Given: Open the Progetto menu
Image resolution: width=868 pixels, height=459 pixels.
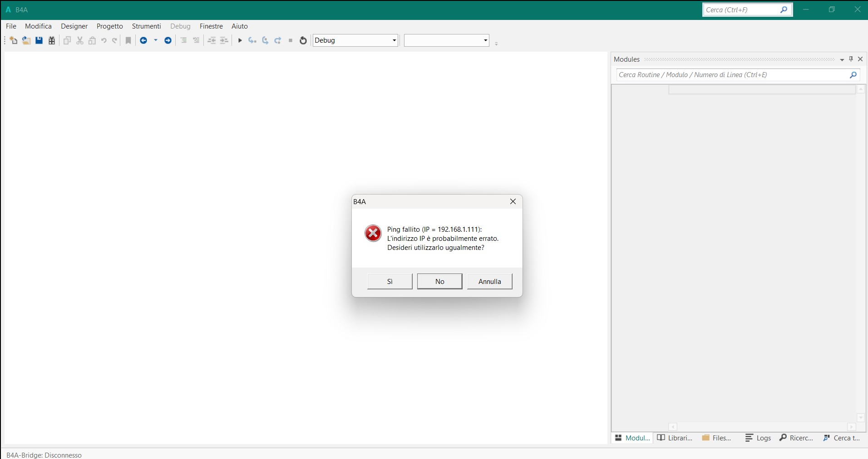Looking at the screenshot, I should pos(110,26).
